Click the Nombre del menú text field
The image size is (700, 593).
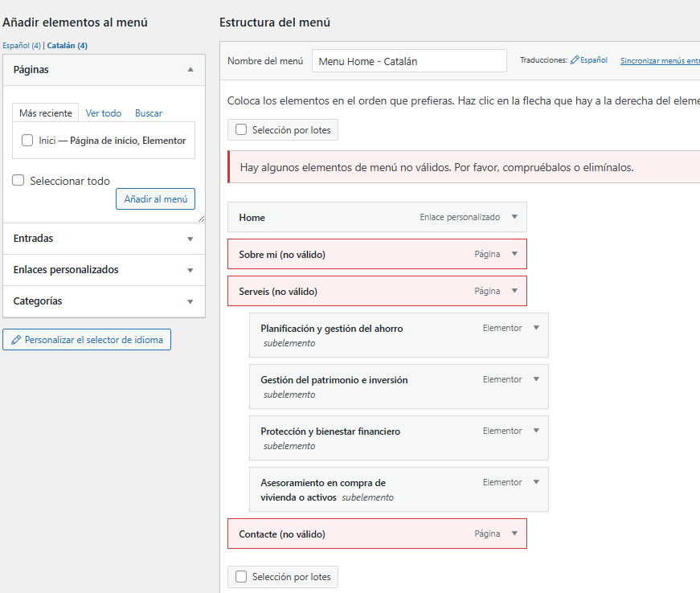tap(409, 61)
